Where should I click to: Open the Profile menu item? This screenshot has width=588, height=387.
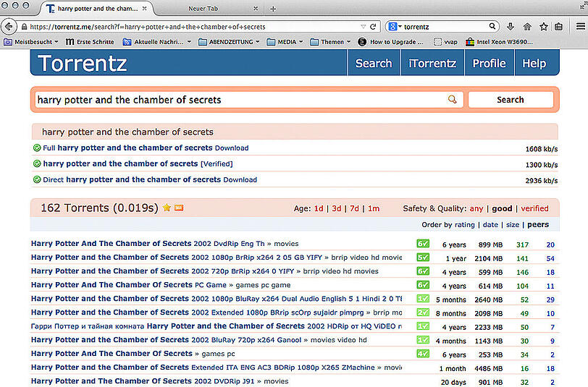[x=489, y=64]
